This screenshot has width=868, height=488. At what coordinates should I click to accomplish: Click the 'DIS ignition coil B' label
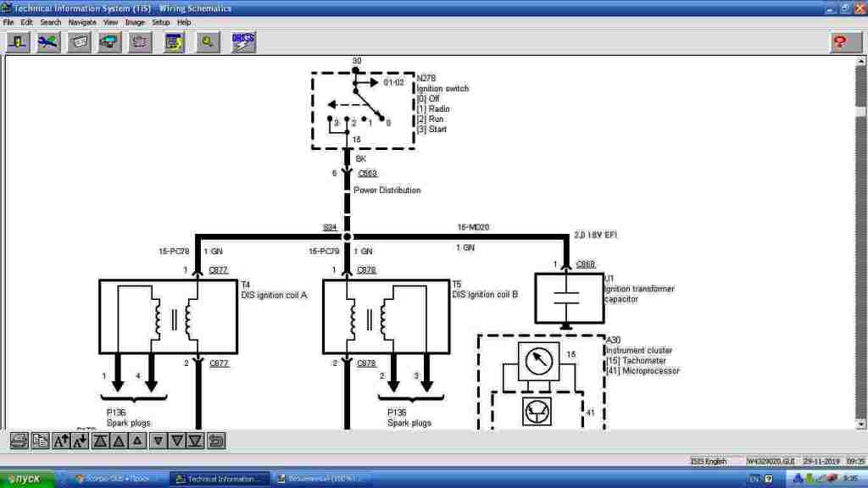coord(485,295)
